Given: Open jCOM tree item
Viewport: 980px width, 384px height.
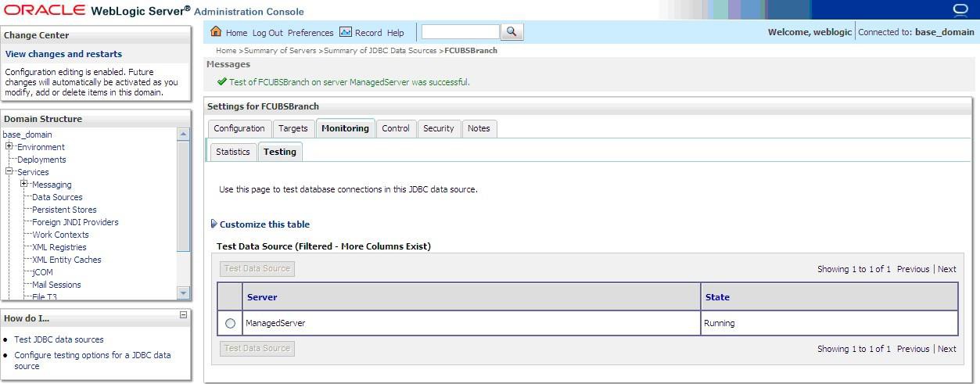Looking at the screenshot, I should 42,272.
